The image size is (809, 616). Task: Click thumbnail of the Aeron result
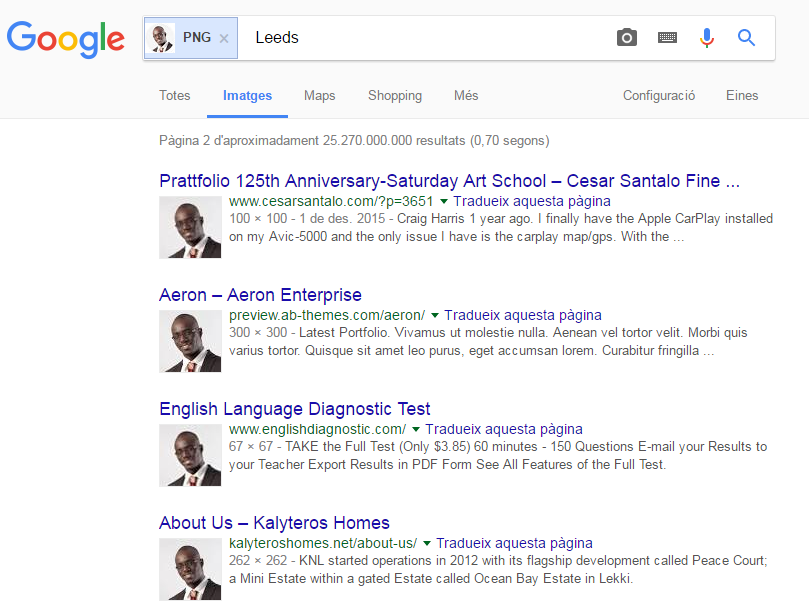(x=190, y=341)
